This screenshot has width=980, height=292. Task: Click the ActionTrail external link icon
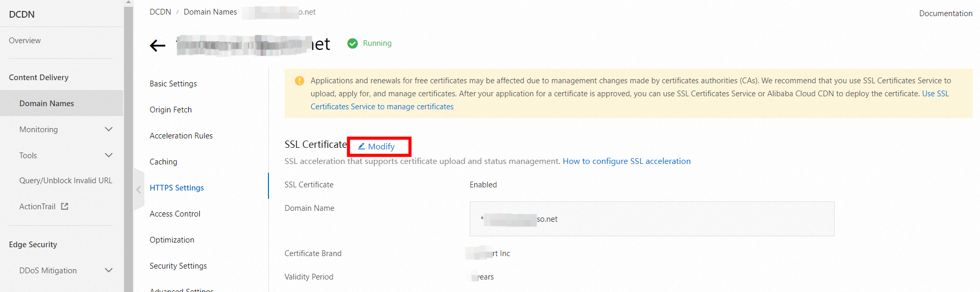(65, 207)
